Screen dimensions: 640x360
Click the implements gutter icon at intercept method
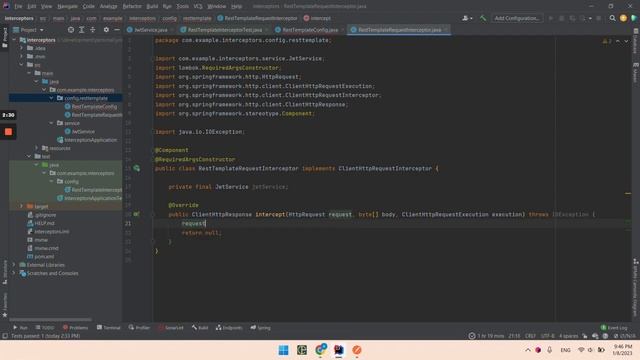point(136,214)
